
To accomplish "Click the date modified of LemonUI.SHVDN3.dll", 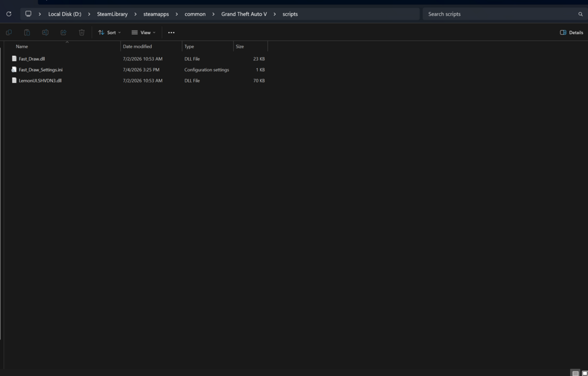I will click(x=142, y=81).
